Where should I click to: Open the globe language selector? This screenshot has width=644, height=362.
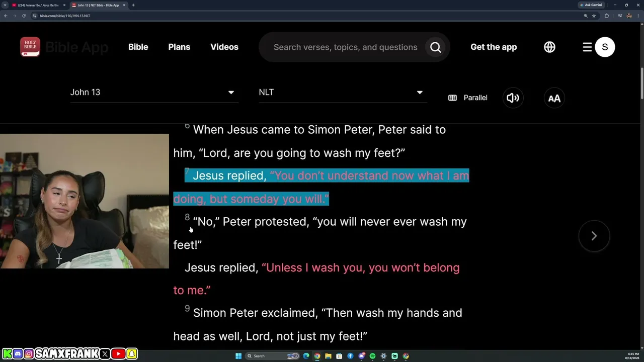coord(549,47)
